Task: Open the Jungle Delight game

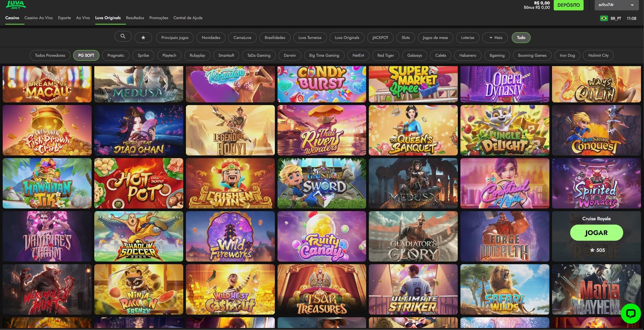Action: click(505, 130)
